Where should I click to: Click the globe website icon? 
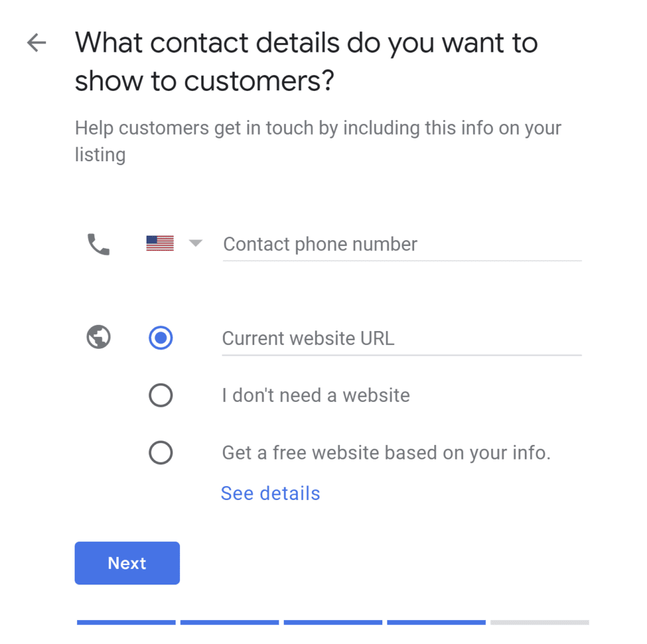99,337
